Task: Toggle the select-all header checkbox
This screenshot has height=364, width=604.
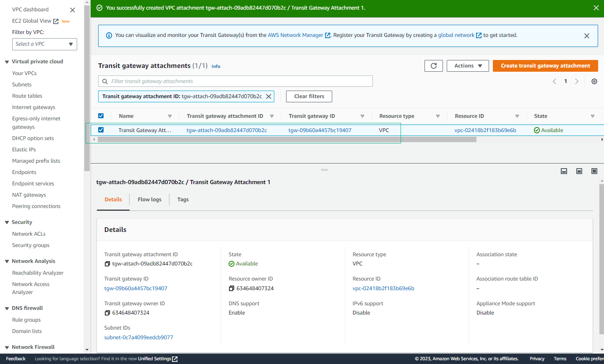Action: pos(101,116)
